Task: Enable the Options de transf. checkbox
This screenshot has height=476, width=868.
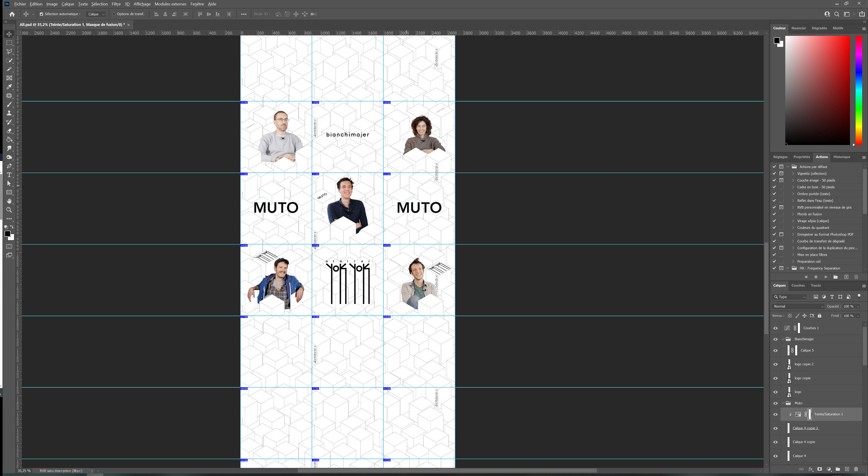Action: (x=114, y=14)
